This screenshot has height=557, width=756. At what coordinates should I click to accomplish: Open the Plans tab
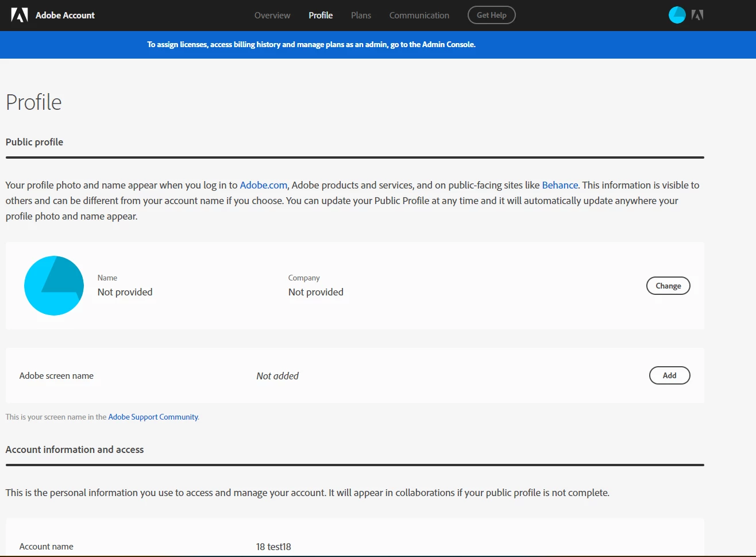361,16
